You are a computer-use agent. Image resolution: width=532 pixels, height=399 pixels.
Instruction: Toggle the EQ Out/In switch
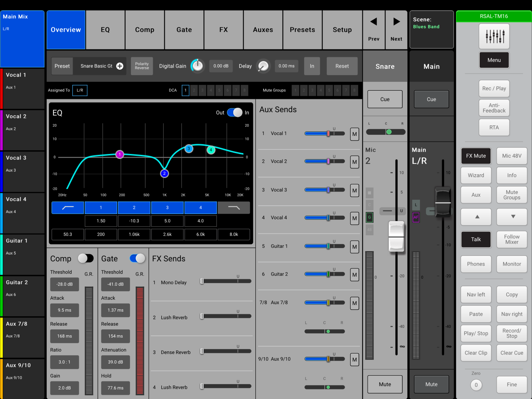tap(234, 112)
